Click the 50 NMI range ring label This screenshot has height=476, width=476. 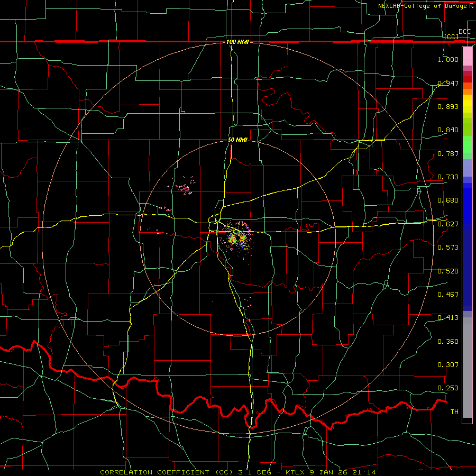click(237, 140)
